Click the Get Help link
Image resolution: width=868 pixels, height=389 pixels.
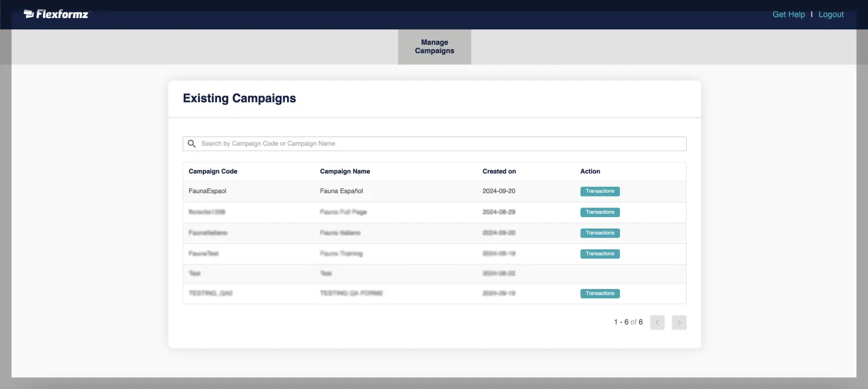(x=788, y=15)
